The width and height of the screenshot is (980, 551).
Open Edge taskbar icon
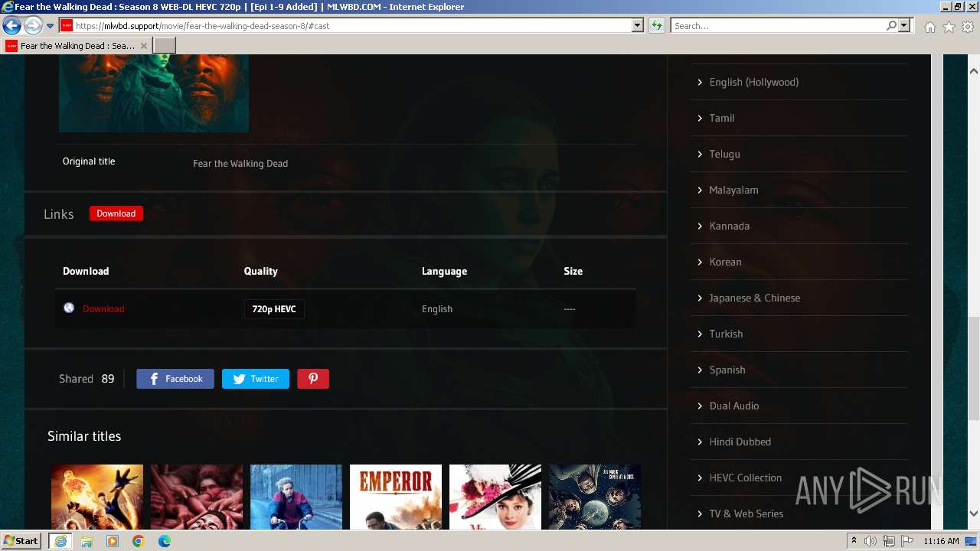click(165, 541)
